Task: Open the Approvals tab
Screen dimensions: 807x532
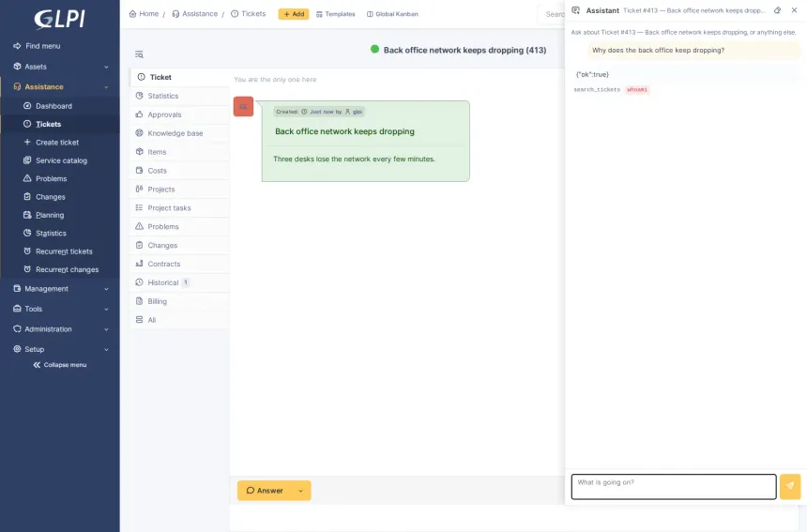Action: (179, 114)
